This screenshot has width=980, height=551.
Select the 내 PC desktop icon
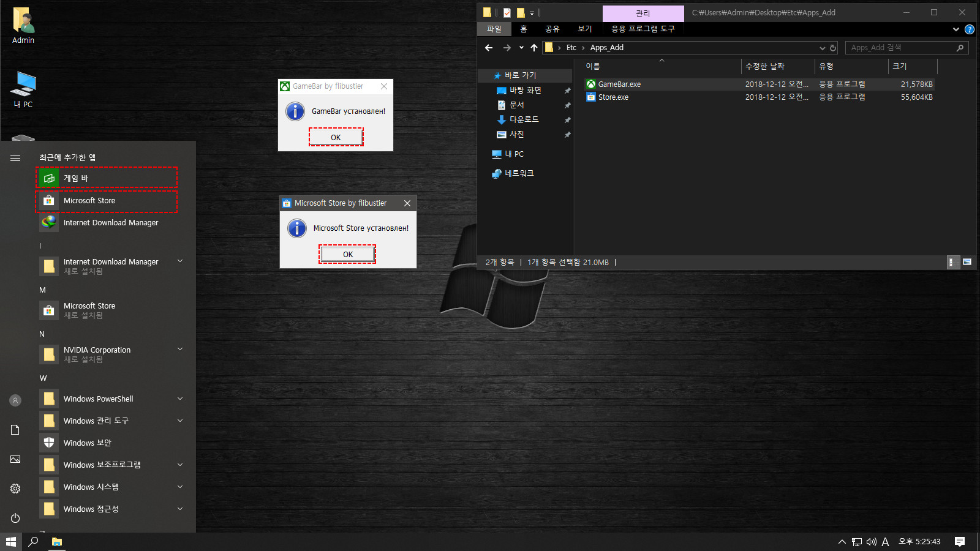pos(23,89)
